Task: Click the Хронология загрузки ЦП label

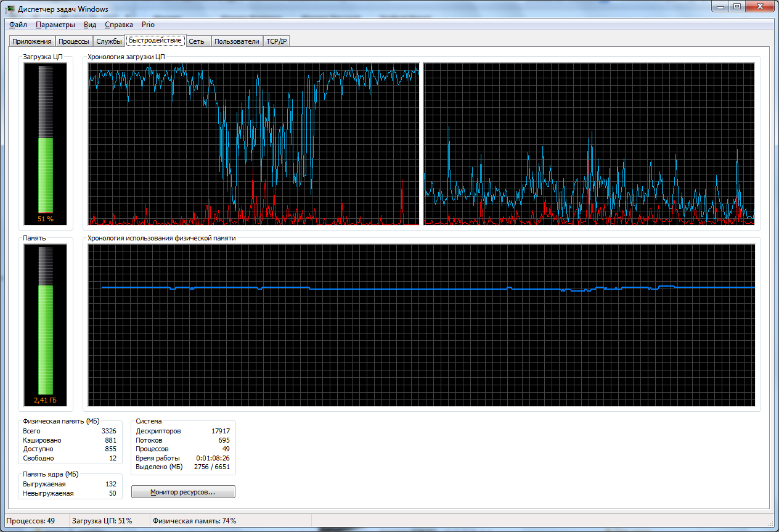Action: (x=126, y=56)
